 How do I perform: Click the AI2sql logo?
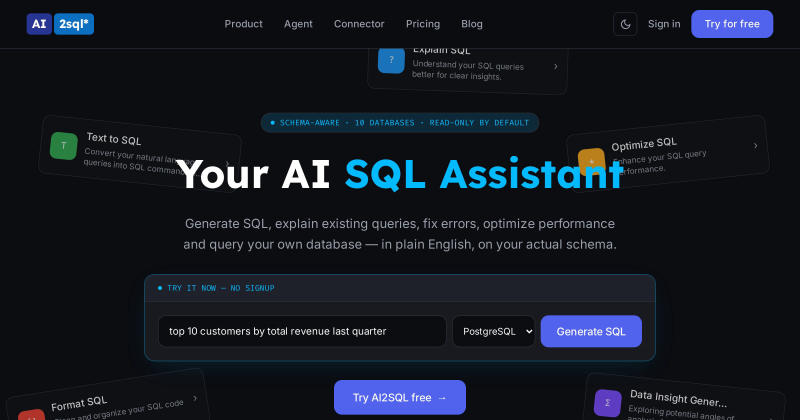click(60, 24)
